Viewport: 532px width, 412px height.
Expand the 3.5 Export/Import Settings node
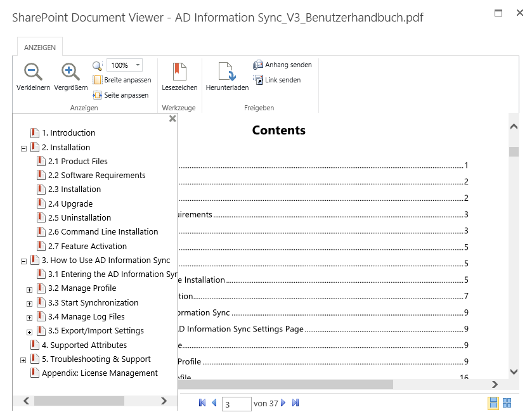(x=30, y=332)
